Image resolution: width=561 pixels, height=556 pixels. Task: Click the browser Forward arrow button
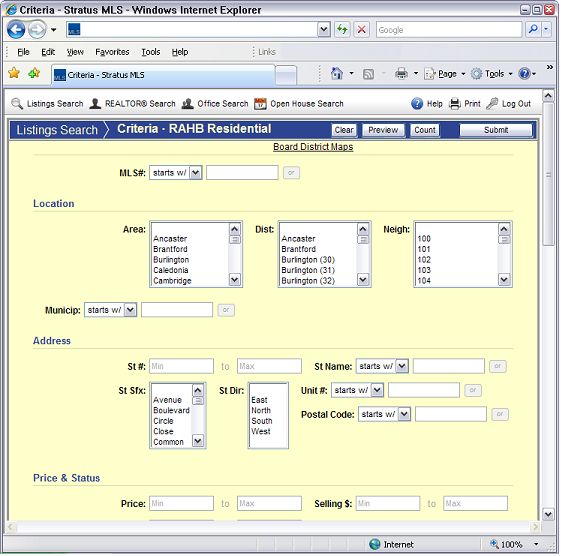[x=37, y=29]
